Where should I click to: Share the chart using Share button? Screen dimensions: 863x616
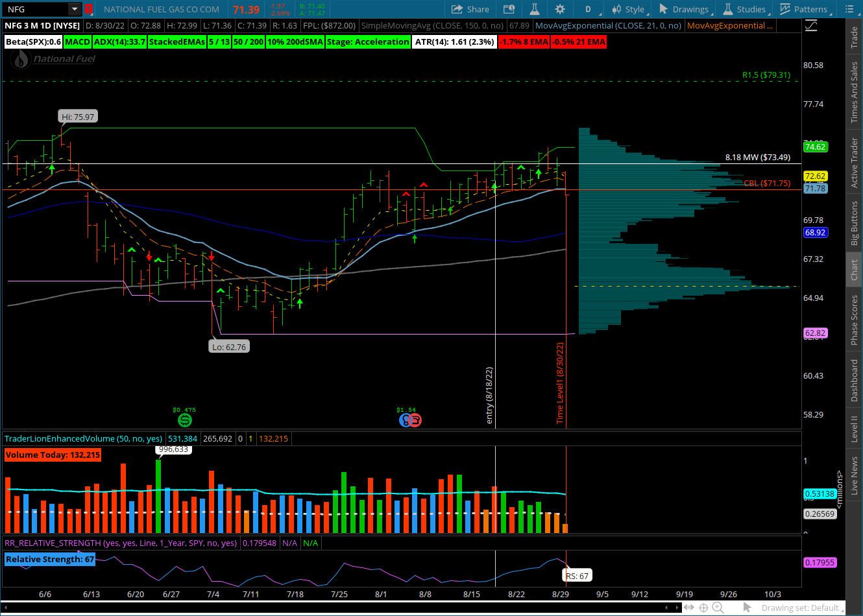(x=470, y=9)
